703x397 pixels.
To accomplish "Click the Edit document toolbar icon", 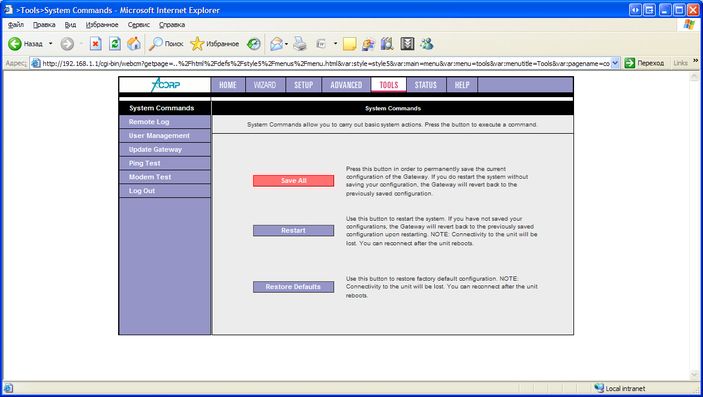I will tap(321, 44).
